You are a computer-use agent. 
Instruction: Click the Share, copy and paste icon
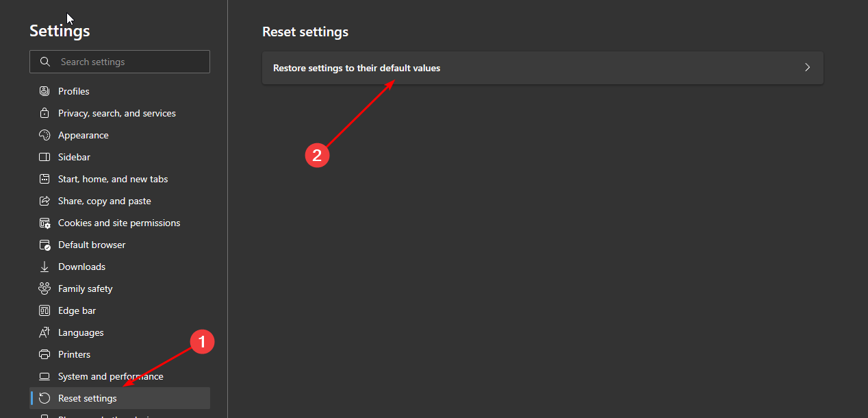click(x=44, y=200)
